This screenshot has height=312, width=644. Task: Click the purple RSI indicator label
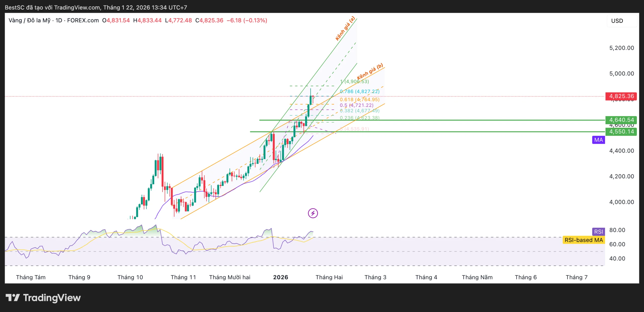[x=598, y=232]
